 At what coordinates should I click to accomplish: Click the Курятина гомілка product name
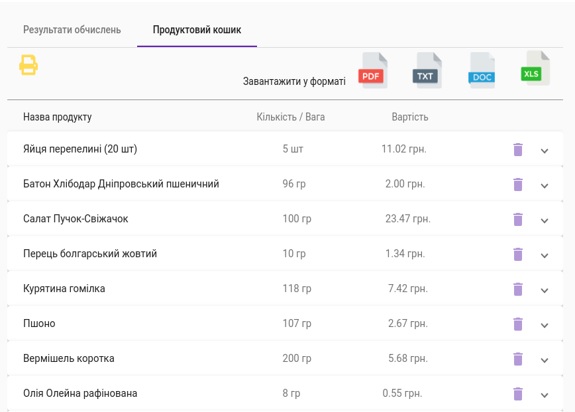(x=64, y=288)
